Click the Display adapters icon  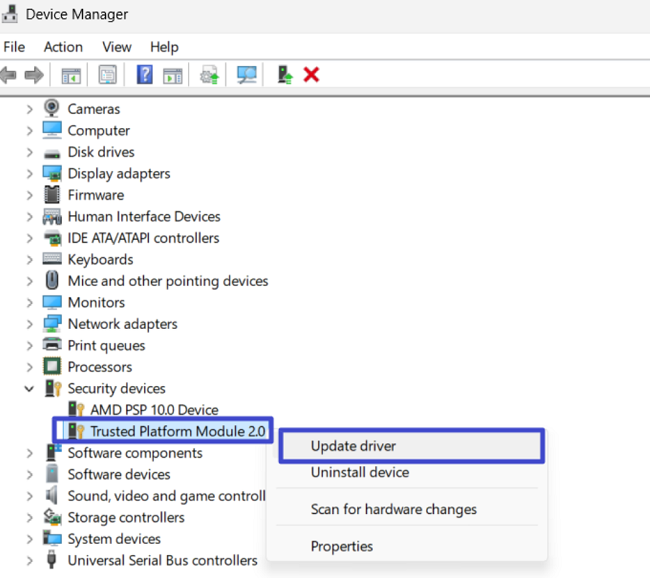pyautogui.click(x=52, y=173)
